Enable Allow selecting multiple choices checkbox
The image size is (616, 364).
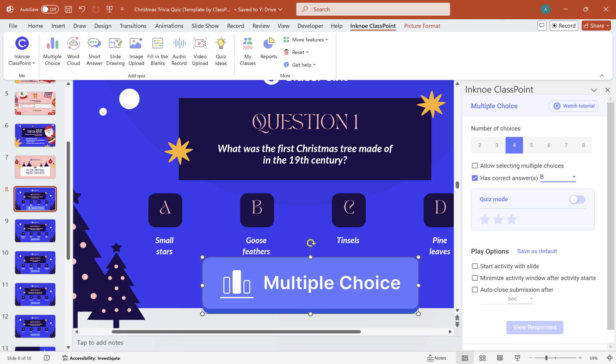pos(475,166)
